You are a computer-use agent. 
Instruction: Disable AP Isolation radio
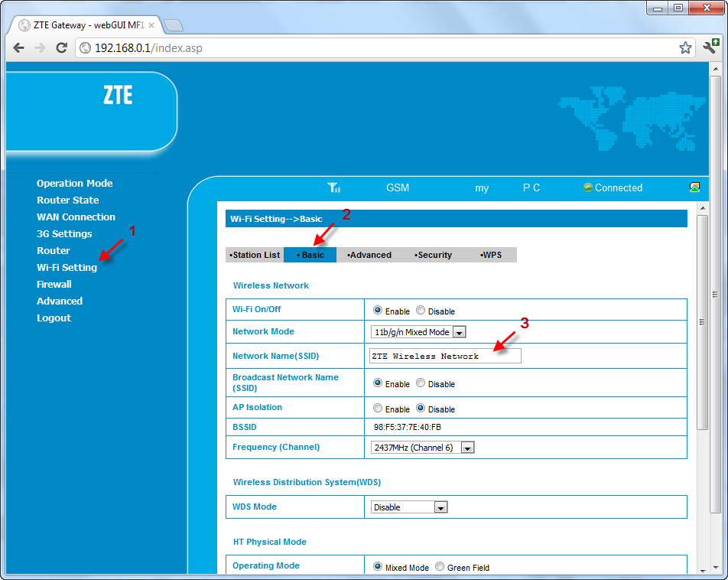pyautogui.click(x=420, y=408)
